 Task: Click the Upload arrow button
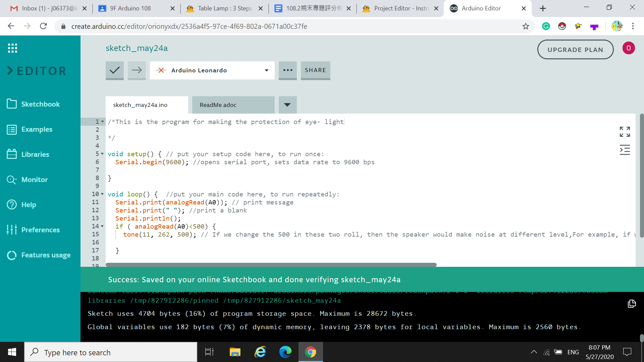(137, 70)
